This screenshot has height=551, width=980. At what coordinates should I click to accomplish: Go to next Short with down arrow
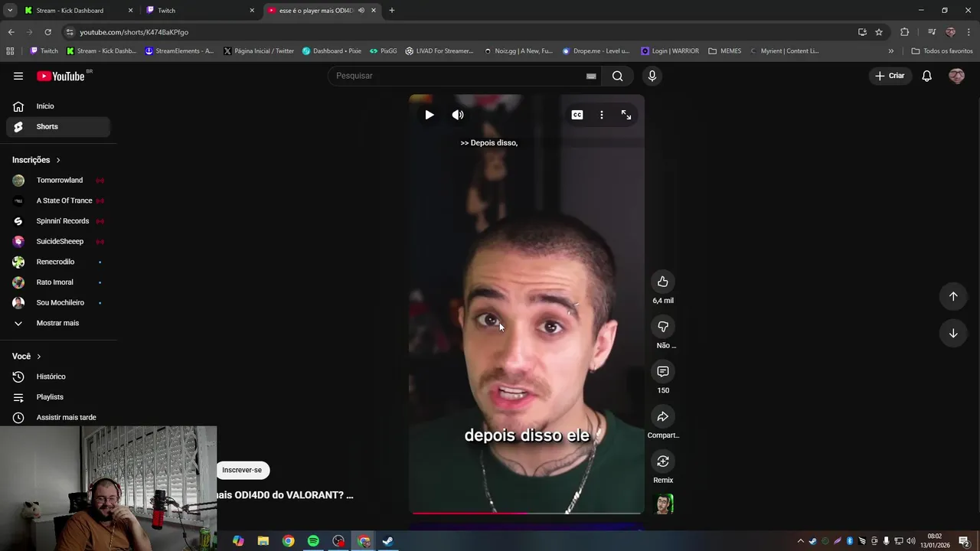[953, 333]
